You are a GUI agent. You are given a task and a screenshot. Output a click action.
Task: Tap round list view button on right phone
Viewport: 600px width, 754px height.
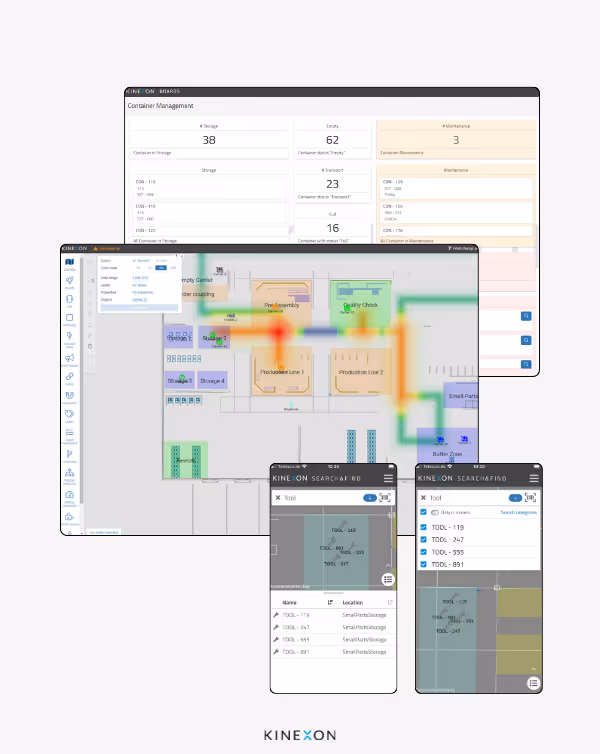533,683
